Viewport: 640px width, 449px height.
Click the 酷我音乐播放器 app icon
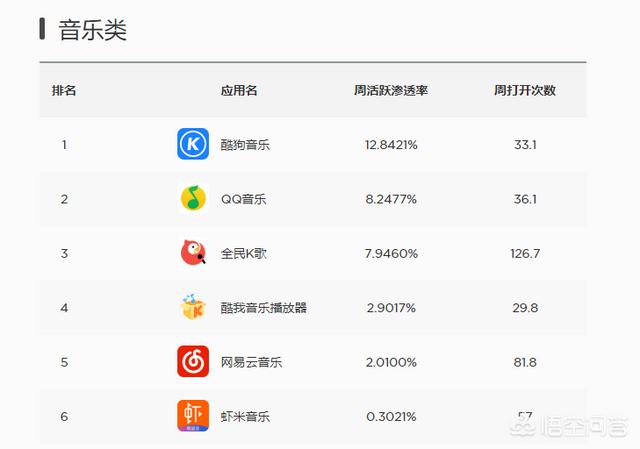(193, 307)
